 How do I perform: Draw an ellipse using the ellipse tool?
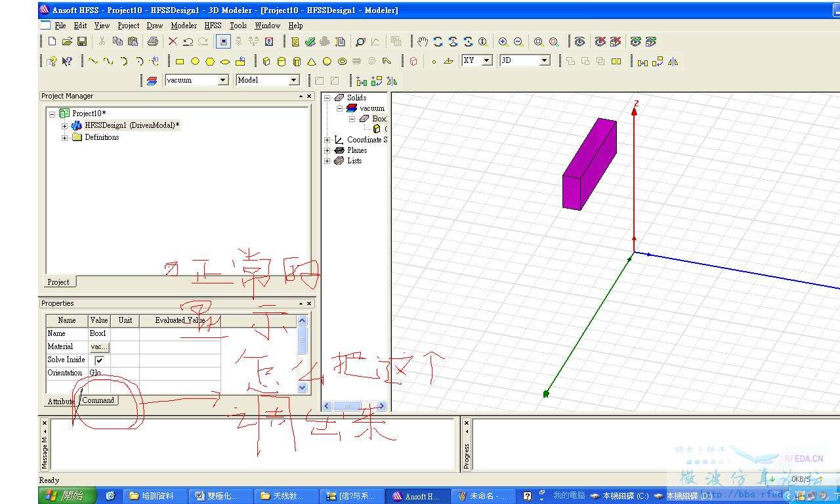click(225, 61)
